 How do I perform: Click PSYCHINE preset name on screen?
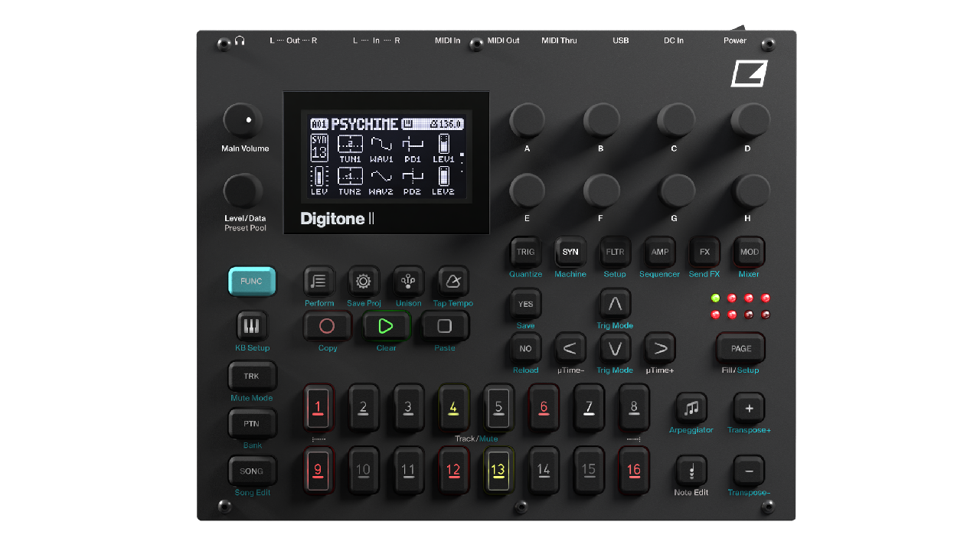click(364, 124)
